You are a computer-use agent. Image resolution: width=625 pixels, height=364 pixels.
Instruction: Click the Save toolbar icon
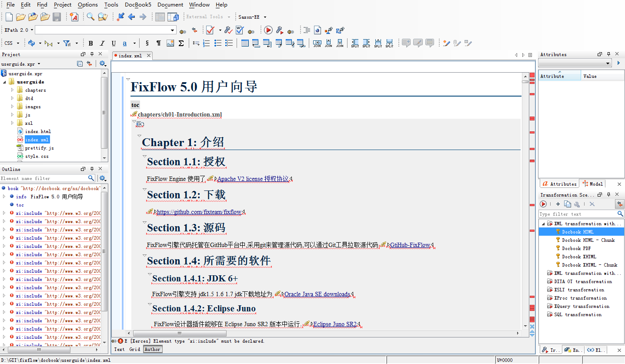click(57, 17)
